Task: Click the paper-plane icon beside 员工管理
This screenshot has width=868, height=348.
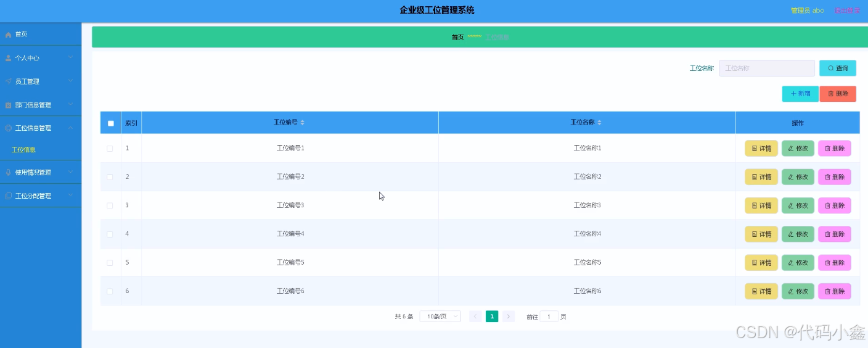Action: point(8,81)
